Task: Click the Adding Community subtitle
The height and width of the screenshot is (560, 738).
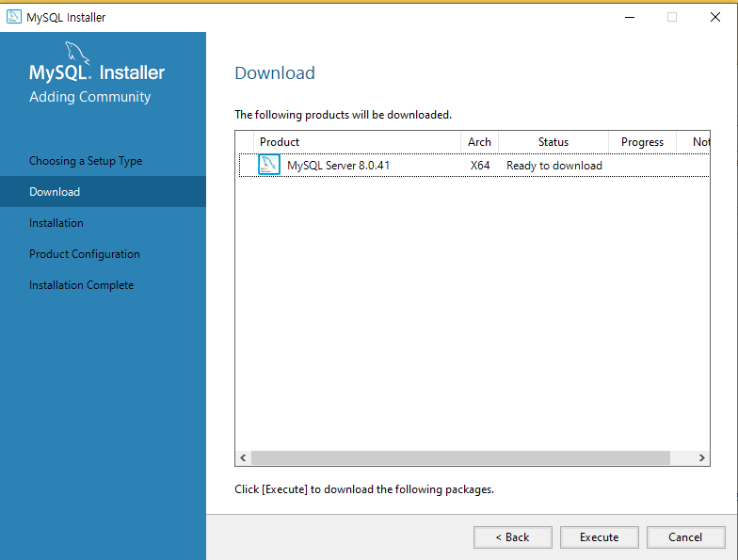Action: (x=90, y=97)
